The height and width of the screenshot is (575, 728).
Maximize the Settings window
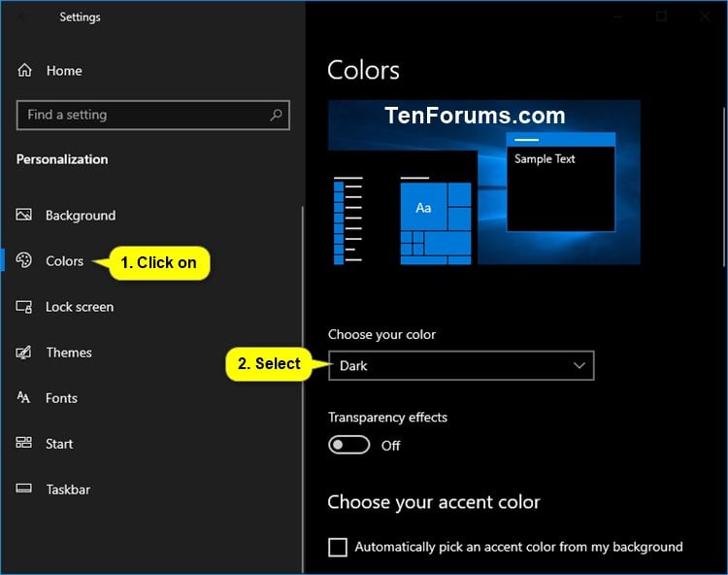pyautogui.click(x=661, y=17)
